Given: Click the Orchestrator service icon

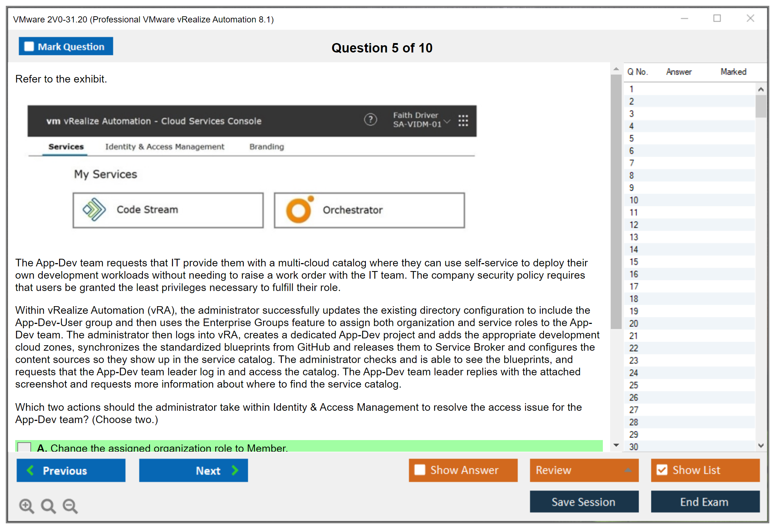Looking at the screenshot, I should coord(299,210).
